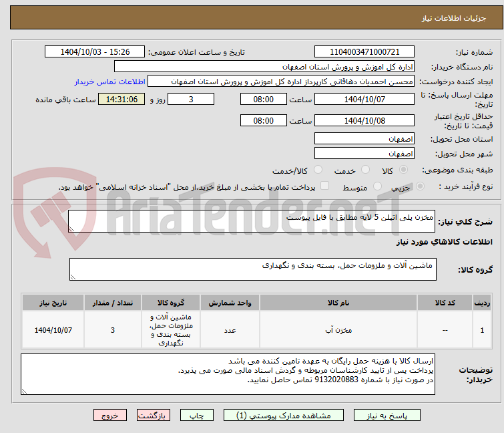The width and height of the screenshot is (504, 433).
Task: Click the شرح کلی نیاز description textbox
Action: [x=252, y=221]
